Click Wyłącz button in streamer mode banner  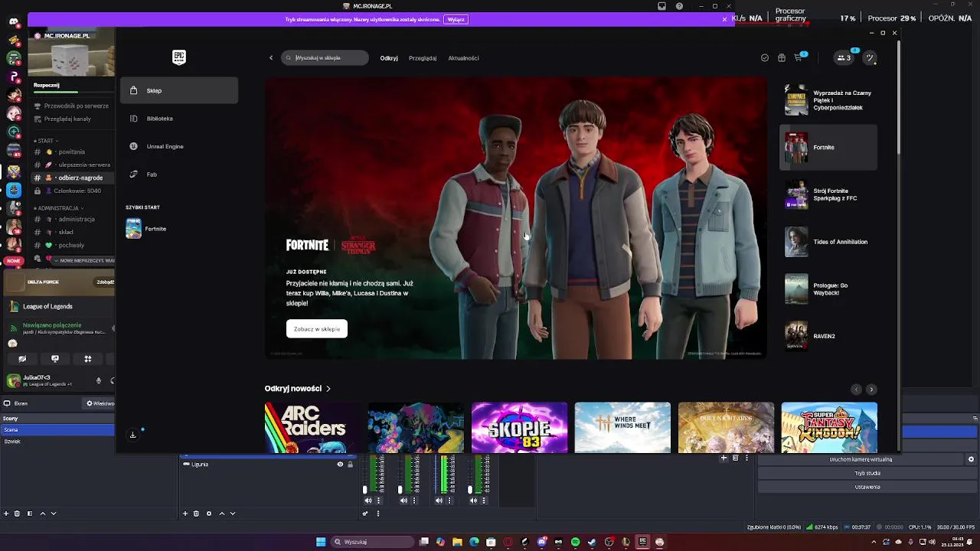(x=456, y=19)
